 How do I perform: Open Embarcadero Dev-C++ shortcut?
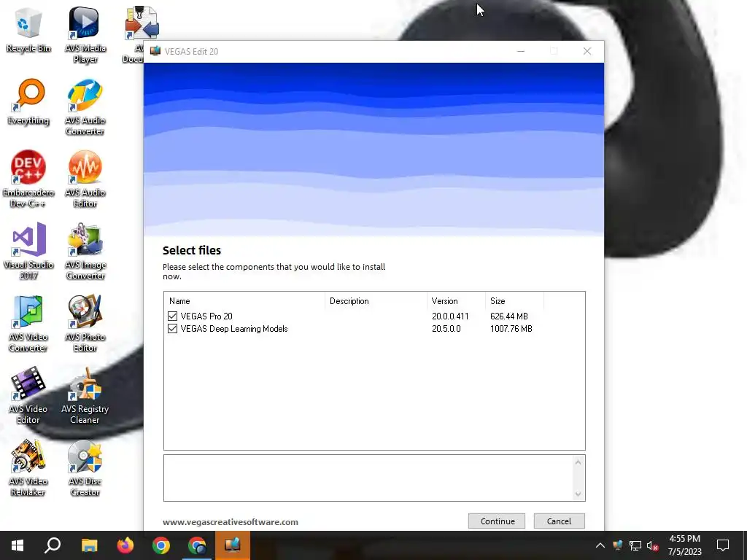tap(28, 179)
